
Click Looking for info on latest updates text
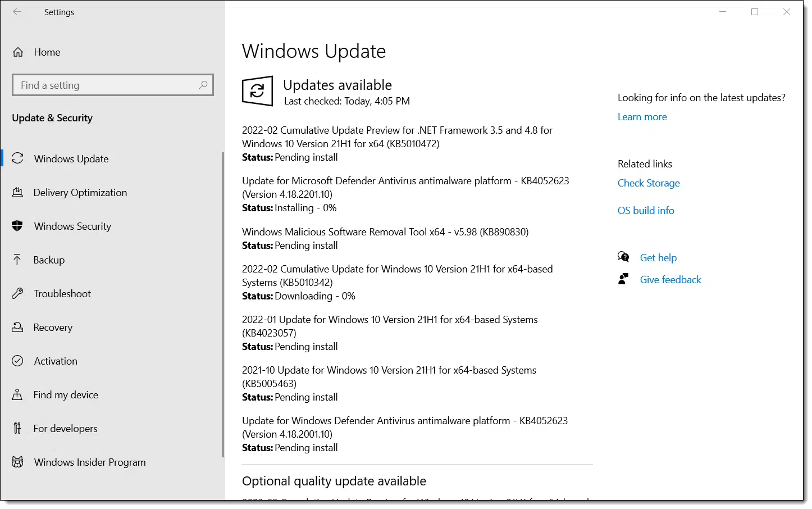[701, 98]
